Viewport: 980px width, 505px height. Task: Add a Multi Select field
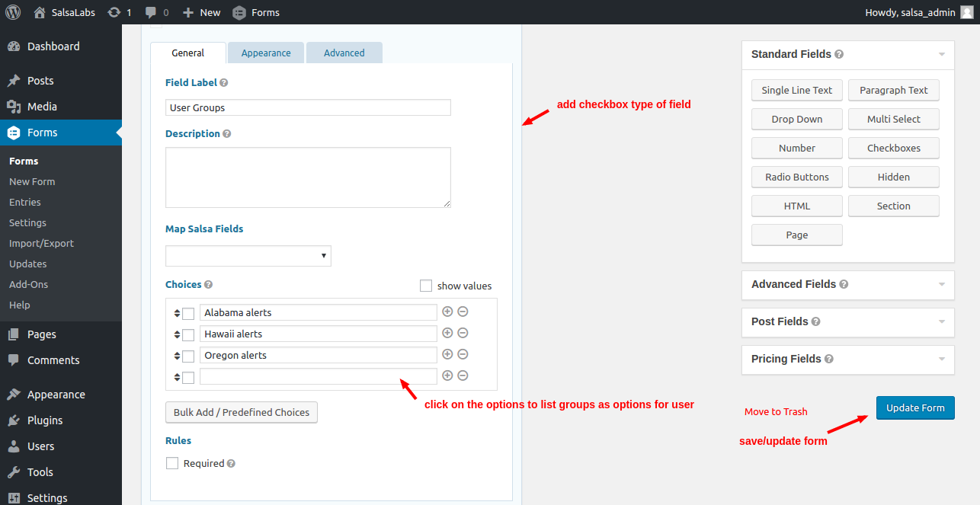(x=894, y=119)
